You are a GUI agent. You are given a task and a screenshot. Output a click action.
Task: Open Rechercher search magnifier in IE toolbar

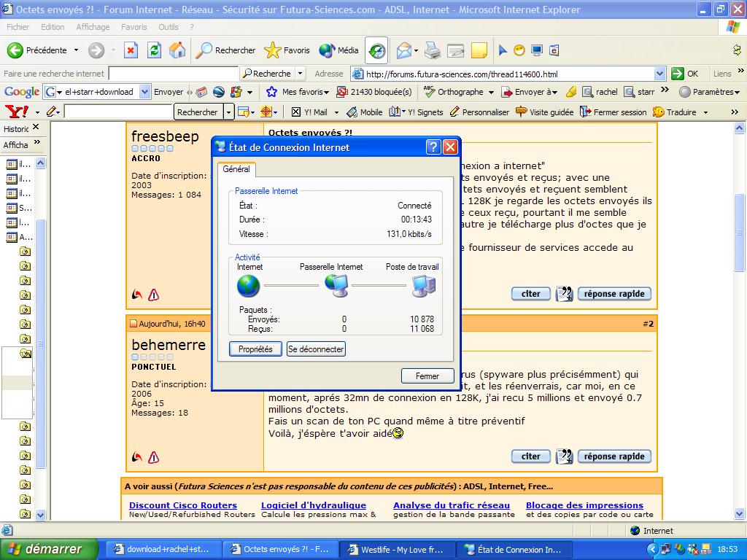(x=225, y=50)
